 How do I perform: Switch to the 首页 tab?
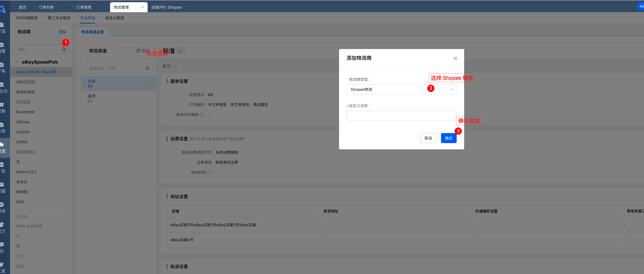[x=23, y=7]
